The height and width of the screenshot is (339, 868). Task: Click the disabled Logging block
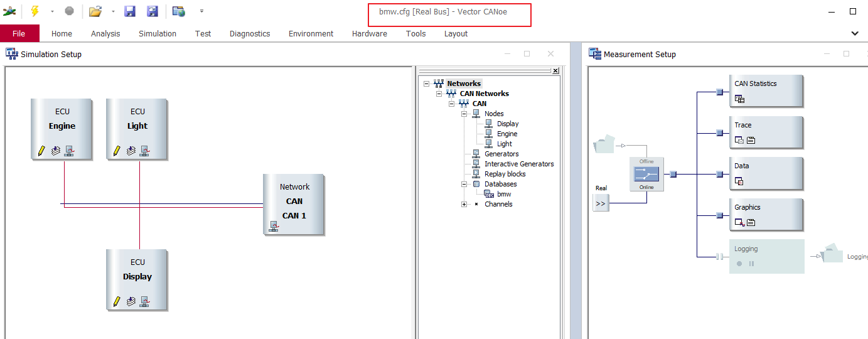coord(766,256)
